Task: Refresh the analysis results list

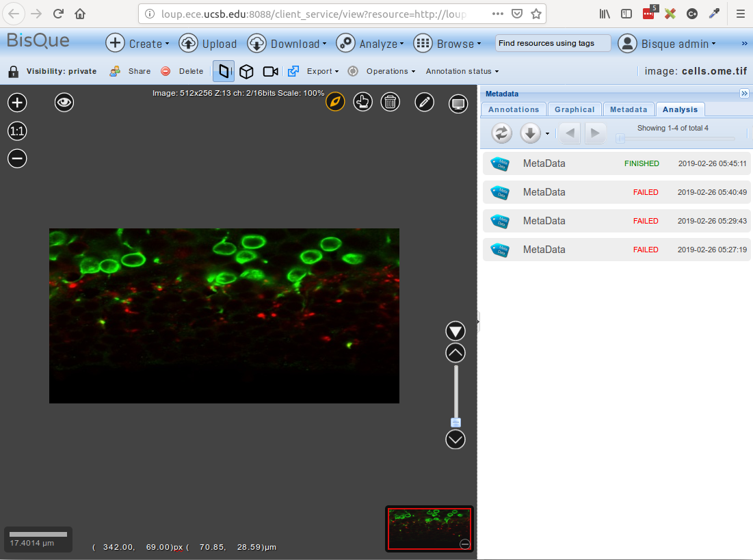Action: pos(501,133)
